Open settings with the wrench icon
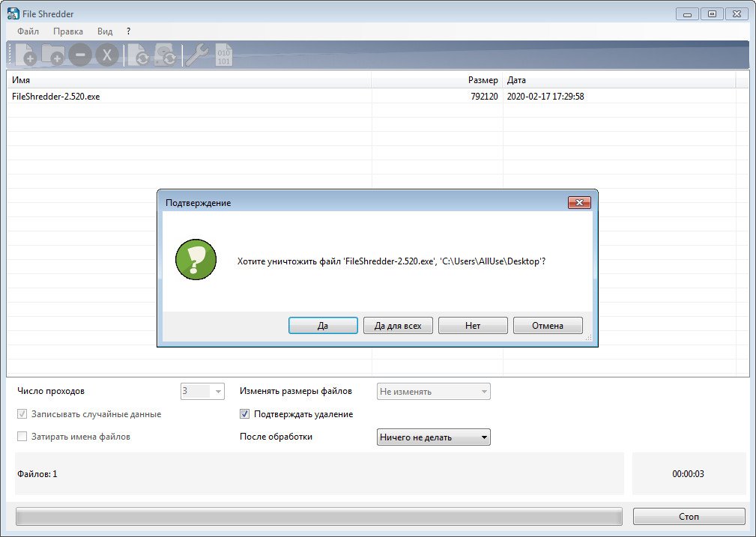This screenshot has width=756, height=537. tap(197, 55)
